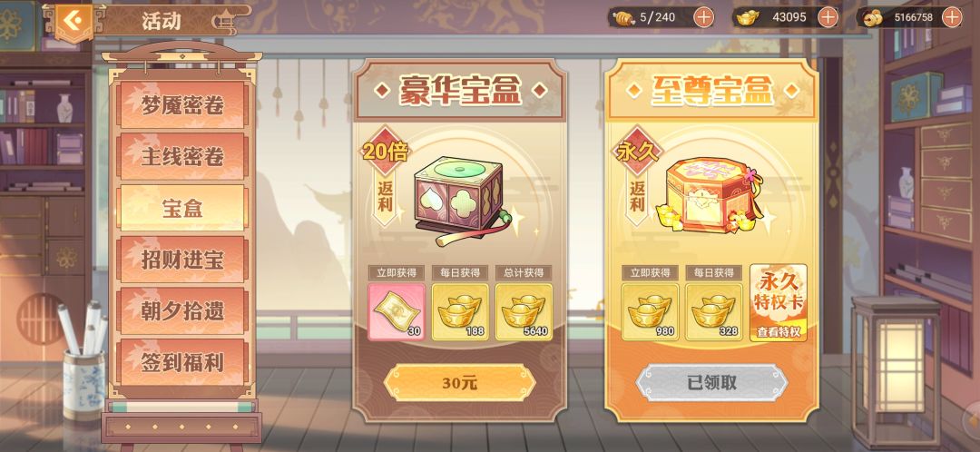Viewport: 980px width, 452px height.
Task: Add stamina with the plus beside 5/240
Action: [x=704, y=17]
